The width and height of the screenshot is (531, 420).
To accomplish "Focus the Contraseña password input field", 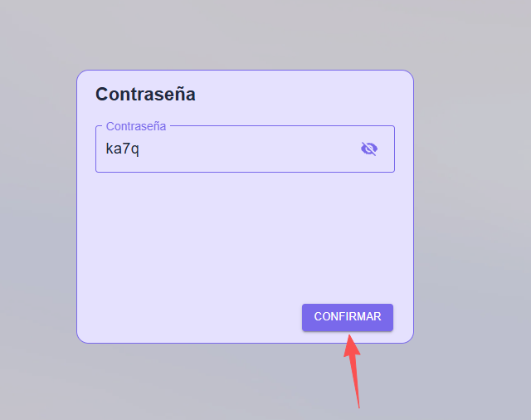I will tap(245, 149).
